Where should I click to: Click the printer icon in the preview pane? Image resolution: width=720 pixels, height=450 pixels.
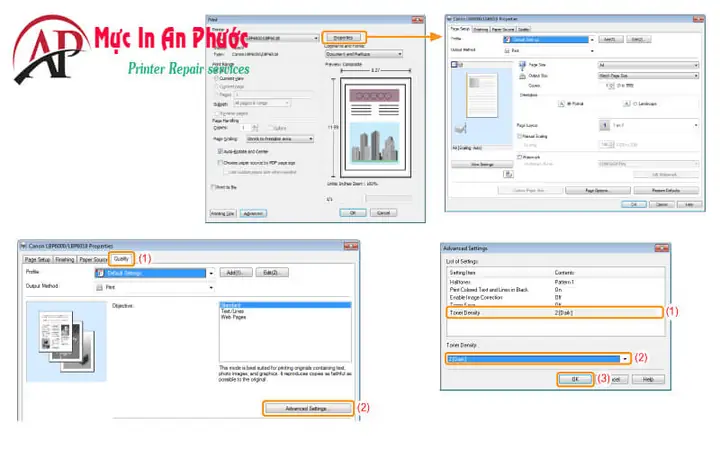click(x=460, y=129)
